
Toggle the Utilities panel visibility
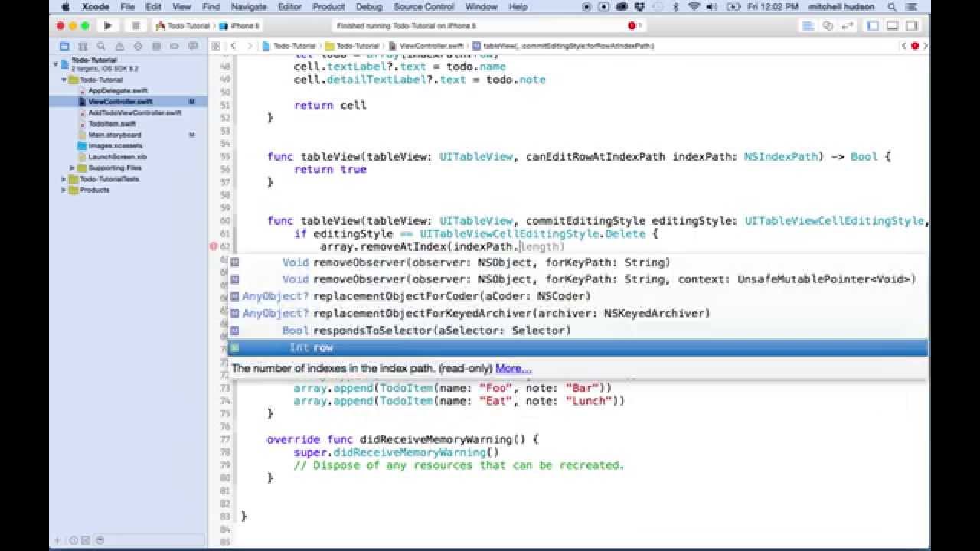(x=912, y=25)
